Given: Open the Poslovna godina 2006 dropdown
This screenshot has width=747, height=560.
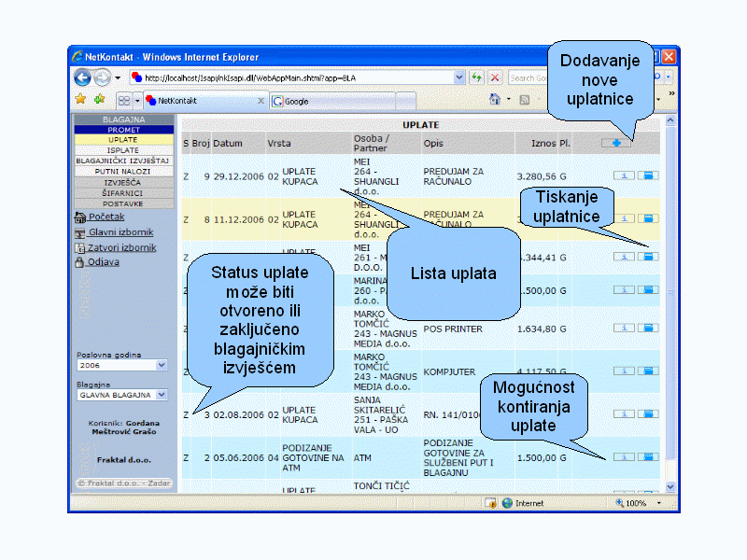Looking at the screenshot, I should 122,365.
